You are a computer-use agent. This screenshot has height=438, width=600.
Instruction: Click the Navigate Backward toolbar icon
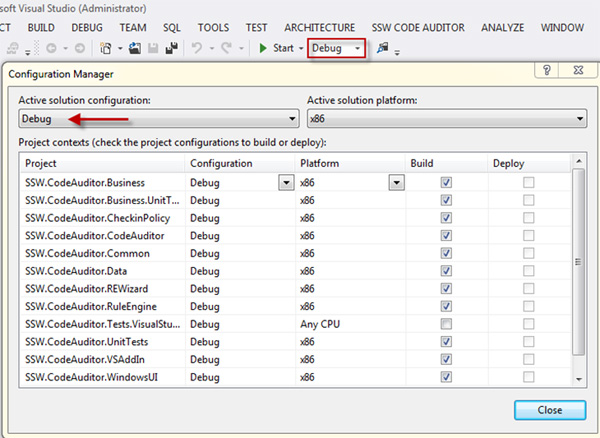tap(50, 48)
